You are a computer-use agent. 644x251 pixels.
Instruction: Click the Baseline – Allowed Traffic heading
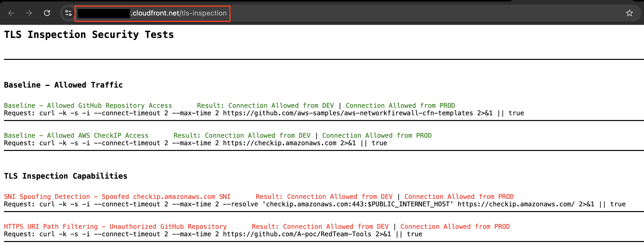(x=63, y=85)
